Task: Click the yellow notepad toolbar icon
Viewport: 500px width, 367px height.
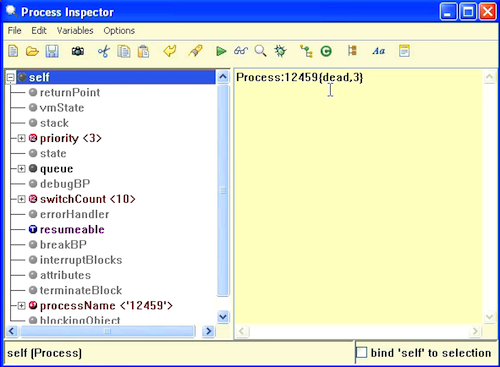Action: click(x=404, y=51)
